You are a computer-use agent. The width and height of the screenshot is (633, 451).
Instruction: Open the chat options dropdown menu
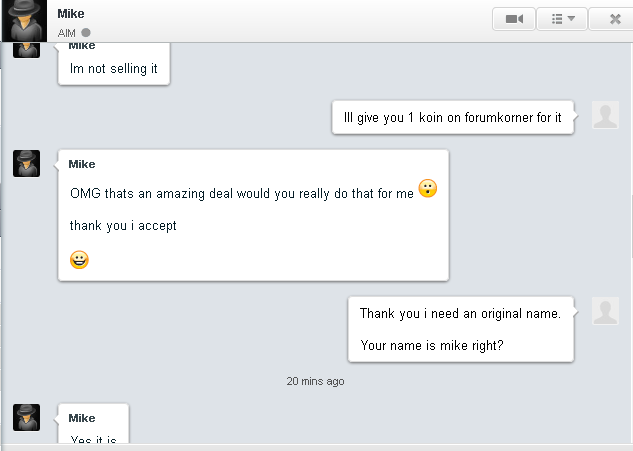click(563, 18)
